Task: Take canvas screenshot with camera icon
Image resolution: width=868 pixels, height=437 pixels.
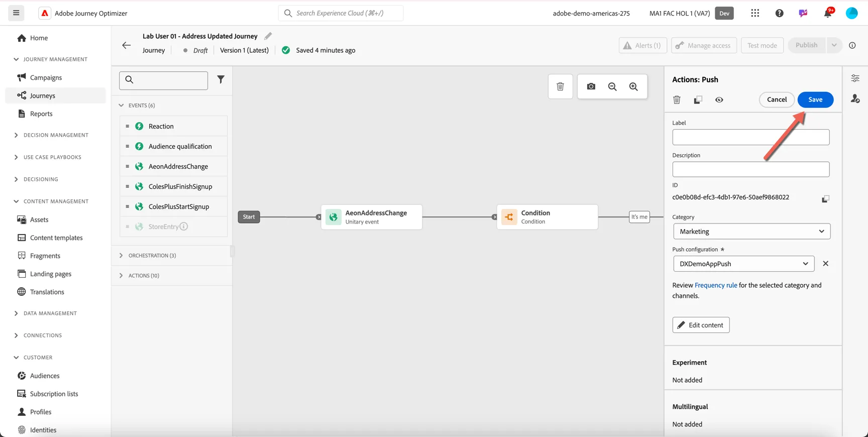Action: point(591,86)
